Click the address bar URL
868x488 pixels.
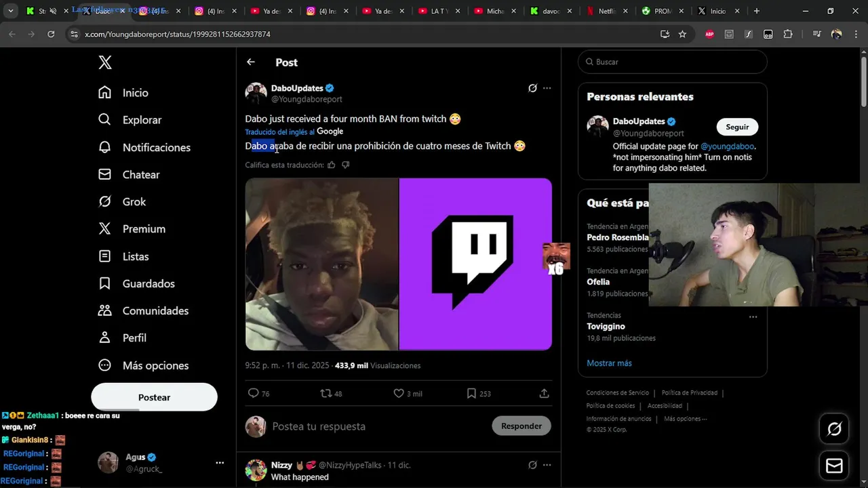click(178, 34)
